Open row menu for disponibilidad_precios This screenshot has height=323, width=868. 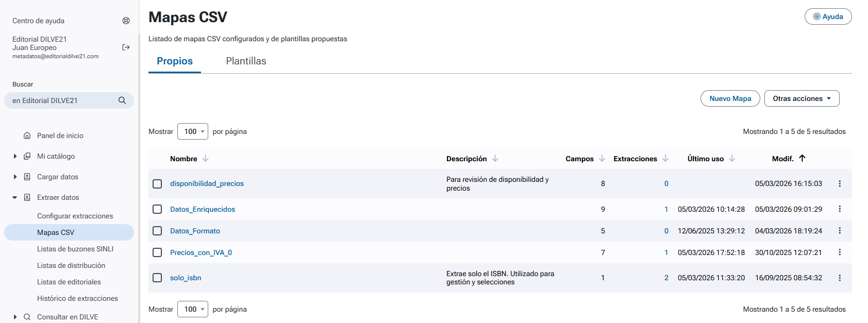point(840,183)
